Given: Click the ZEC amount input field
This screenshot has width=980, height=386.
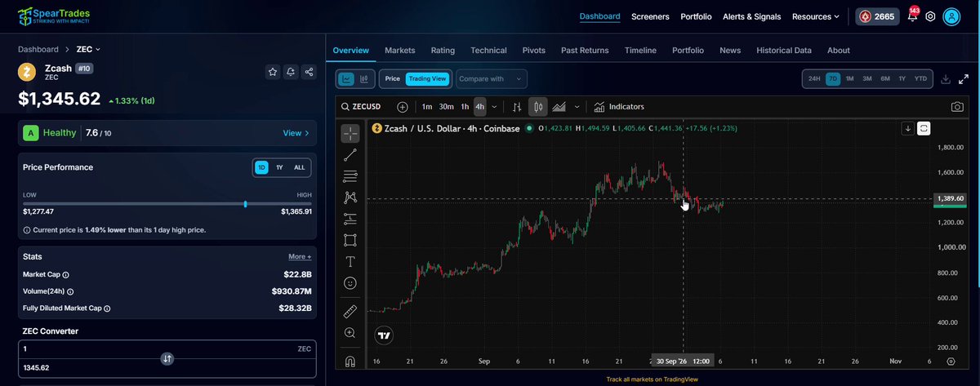Looking at the screenshot, I should click(x=167, y=348).
